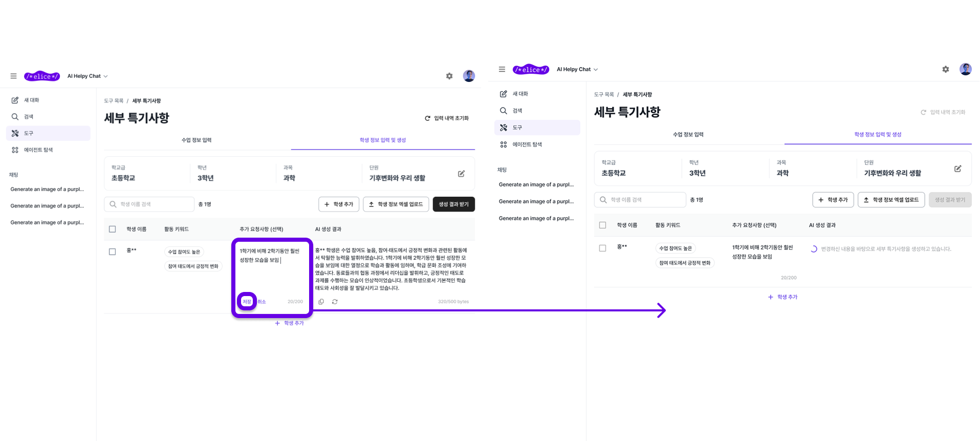Viewport: 980px width, 441px height.
Task: Toggle select-all checkbox in left screen table header
Action: click(113, 229)
